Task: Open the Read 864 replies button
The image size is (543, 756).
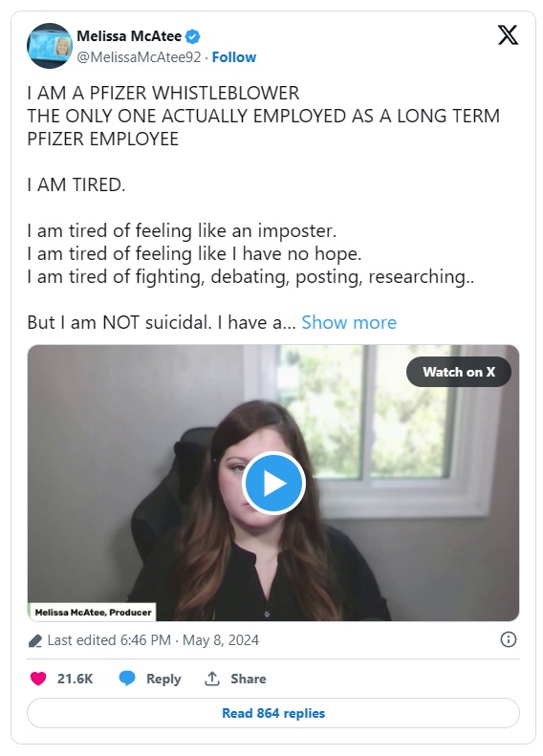Action: [x=273, y=713]
